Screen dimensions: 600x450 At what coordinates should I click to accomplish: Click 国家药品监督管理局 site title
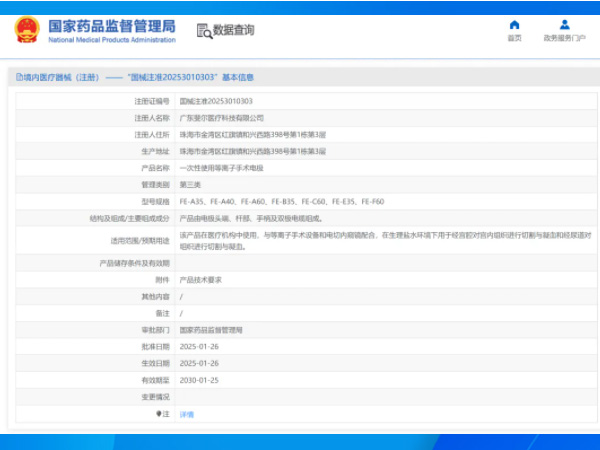[112, 26]
